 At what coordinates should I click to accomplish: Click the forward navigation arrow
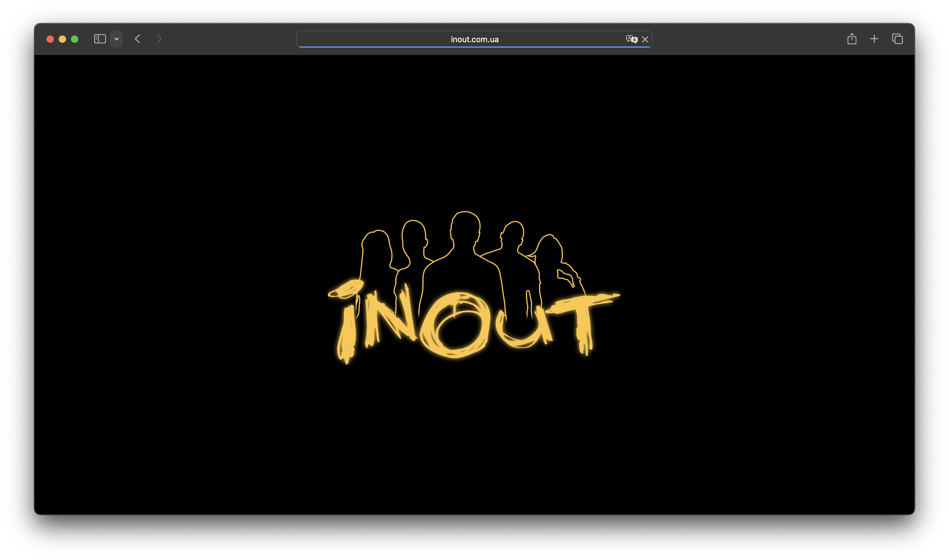pyautogui.click(x=159, y=39)
